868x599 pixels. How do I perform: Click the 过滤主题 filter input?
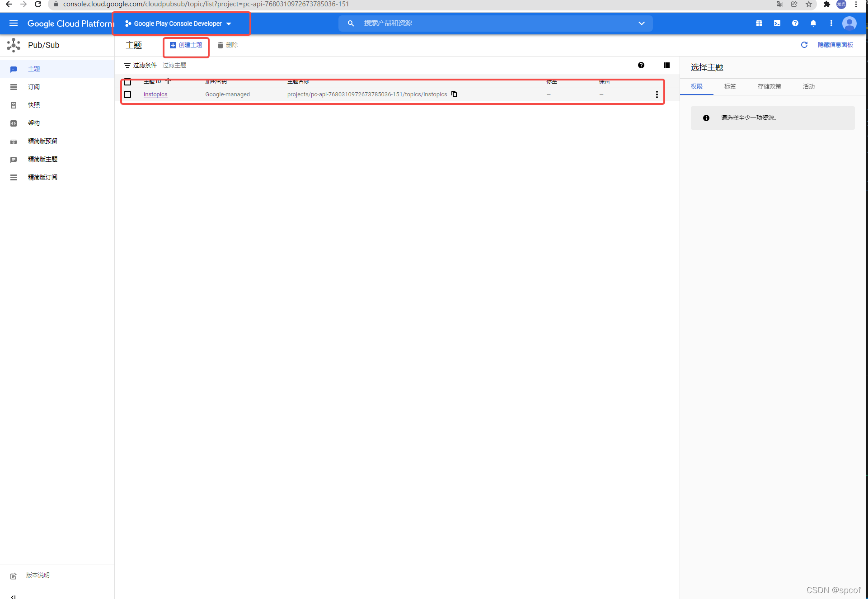pyautogui.click(x=174, y=65)
